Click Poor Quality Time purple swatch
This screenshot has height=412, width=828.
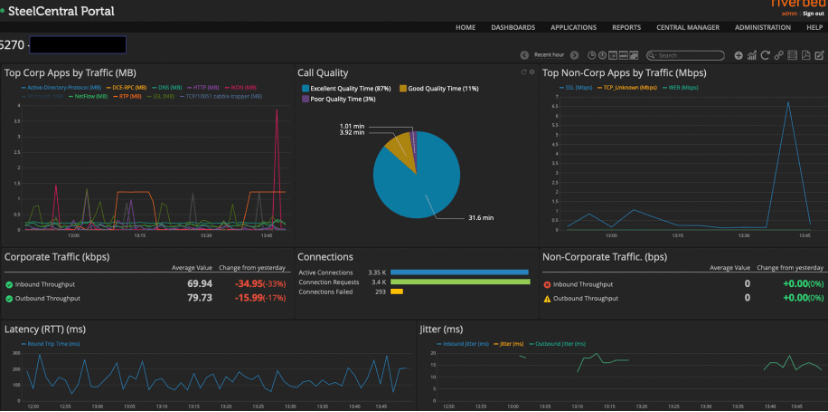tap(305, 99)
